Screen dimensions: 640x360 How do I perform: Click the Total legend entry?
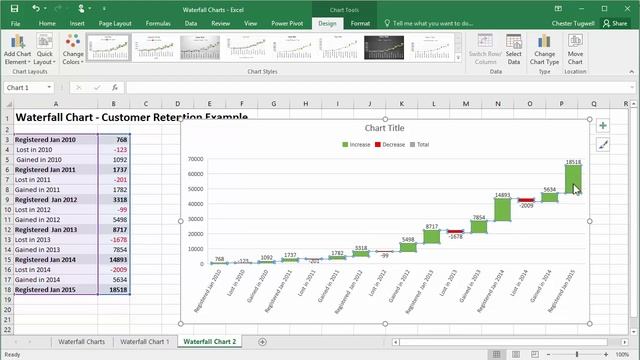tap(420, 144)
